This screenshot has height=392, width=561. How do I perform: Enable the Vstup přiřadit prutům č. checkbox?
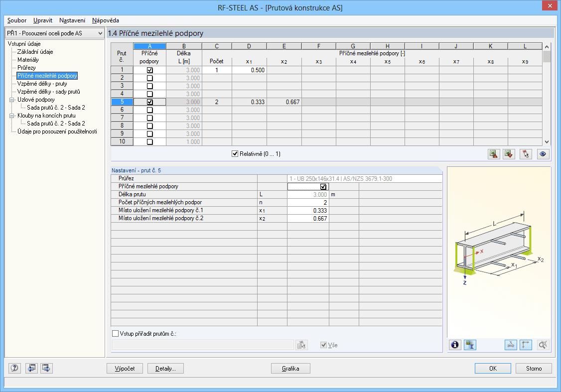[x=115, y=333]
